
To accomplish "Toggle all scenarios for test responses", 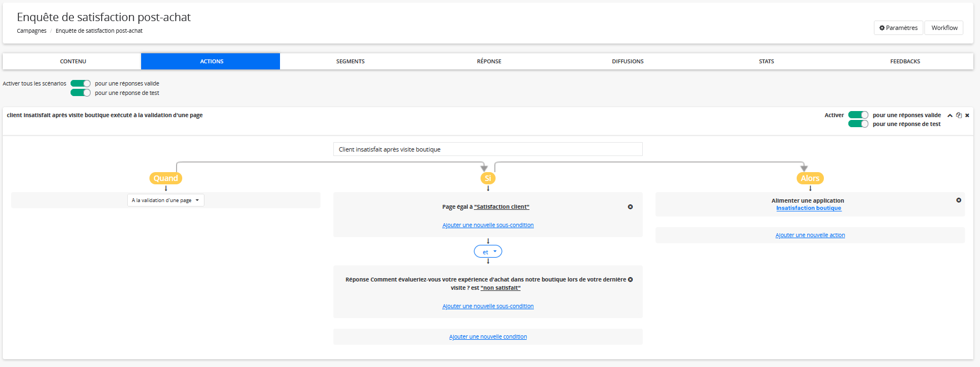I will coord(81,93).
